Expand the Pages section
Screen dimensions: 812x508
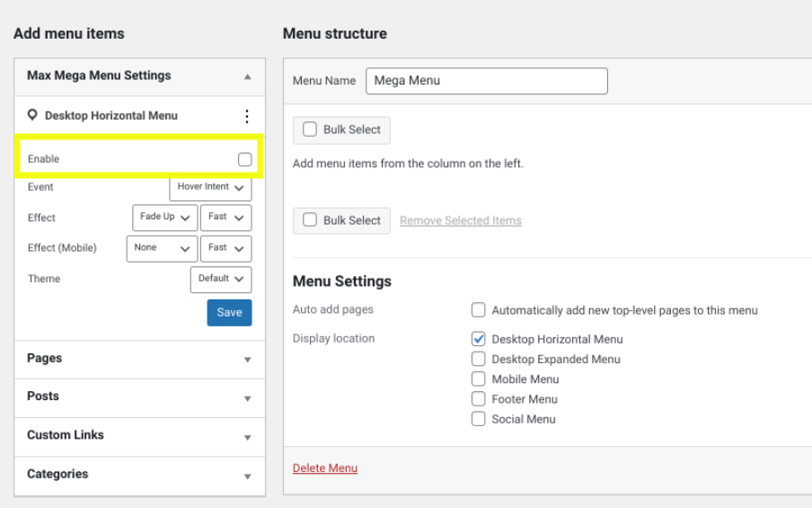coord(140,359)
